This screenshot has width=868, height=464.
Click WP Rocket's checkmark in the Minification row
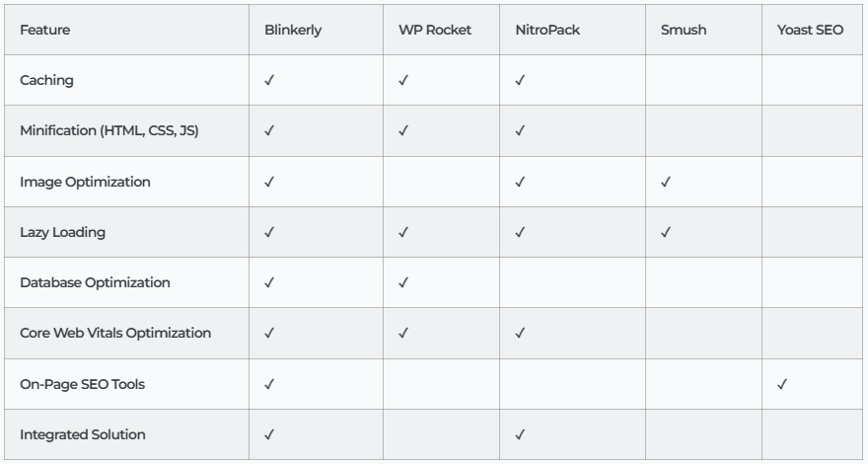[x=403, y=131]
